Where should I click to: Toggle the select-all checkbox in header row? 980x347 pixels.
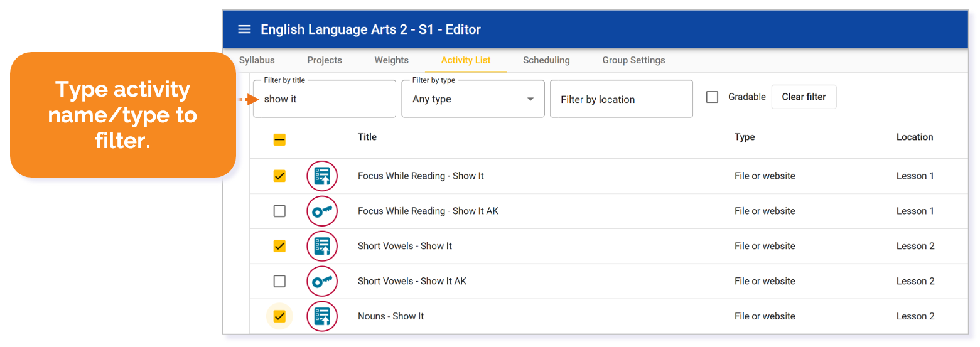click(280, 140)
